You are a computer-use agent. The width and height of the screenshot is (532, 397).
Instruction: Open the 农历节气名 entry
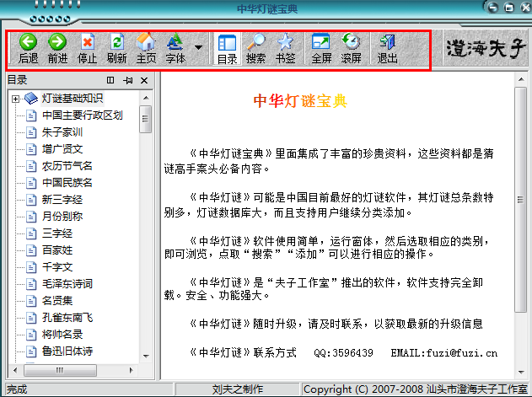67,166
